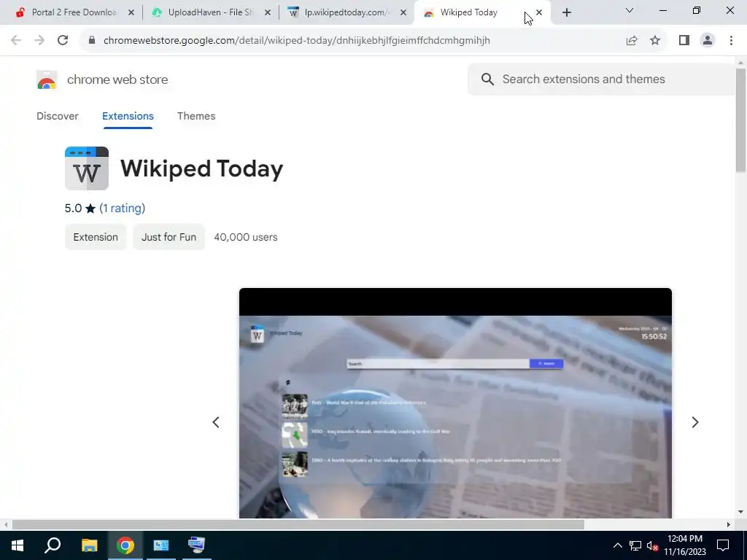Close the Wikiped Today tab
Screen dimensions: 747x560
(539, 13)
